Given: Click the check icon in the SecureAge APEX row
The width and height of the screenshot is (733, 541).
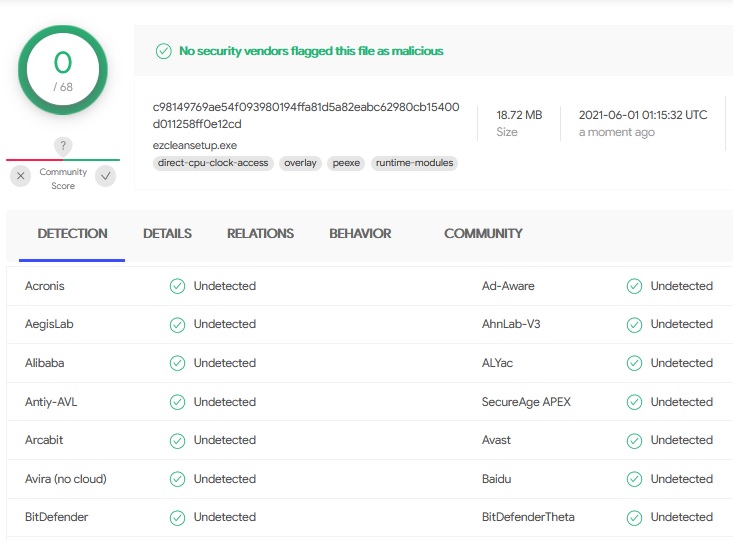Looking at the screenshot, I should point(634,402).
